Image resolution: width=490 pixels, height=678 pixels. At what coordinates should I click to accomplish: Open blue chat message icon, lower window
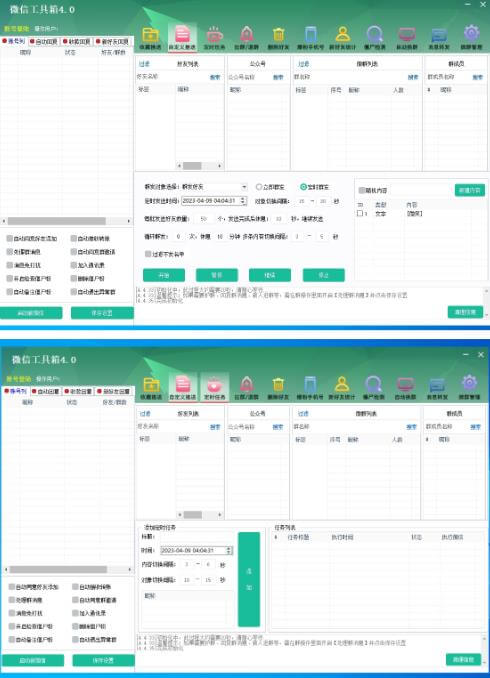tap(437, 387)
